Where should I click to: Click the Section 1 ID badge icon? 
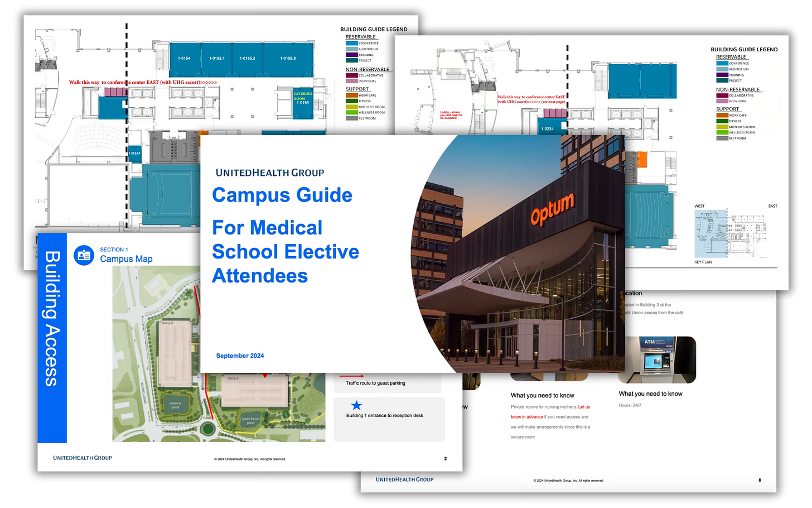84,255
